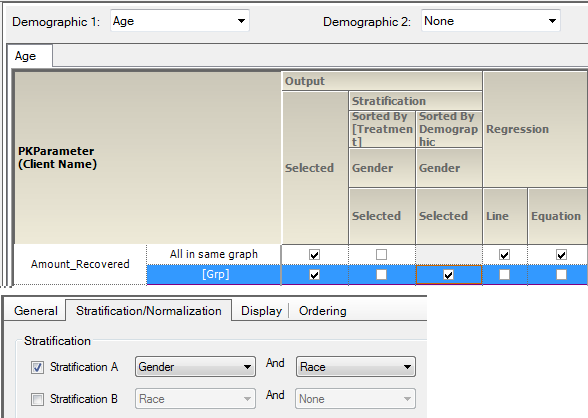Switch to the Ordering tab

(322, 311)
